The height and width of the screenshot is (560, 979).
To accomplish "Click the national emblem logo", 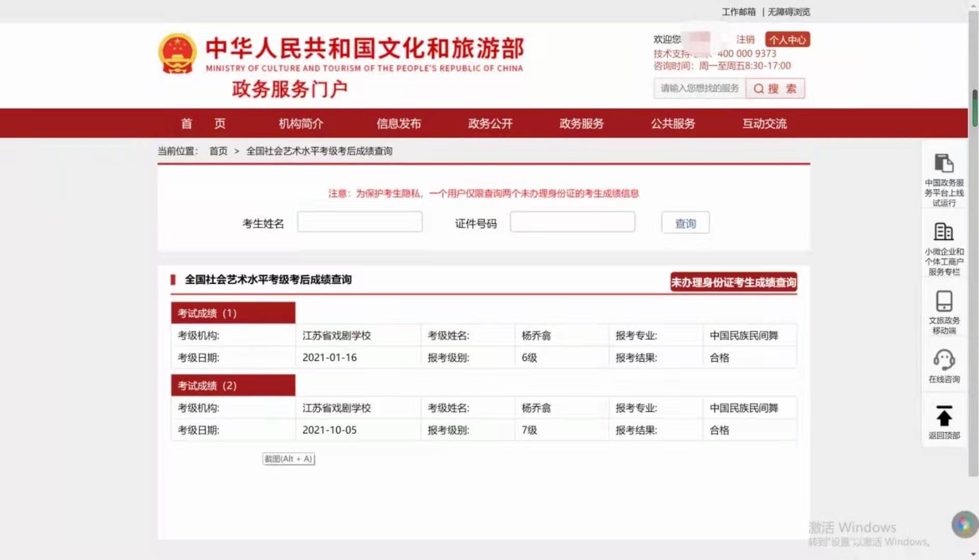I will [177, 54].
